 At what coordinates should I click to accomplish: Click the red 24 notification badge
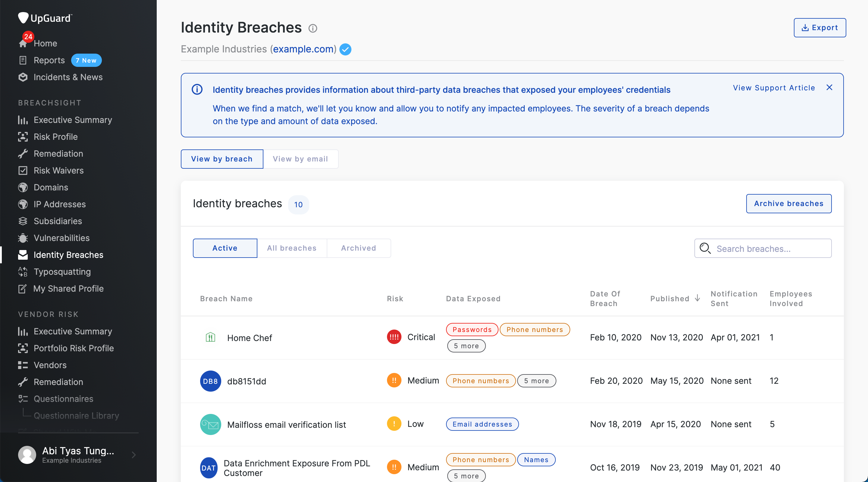(28, 37)
